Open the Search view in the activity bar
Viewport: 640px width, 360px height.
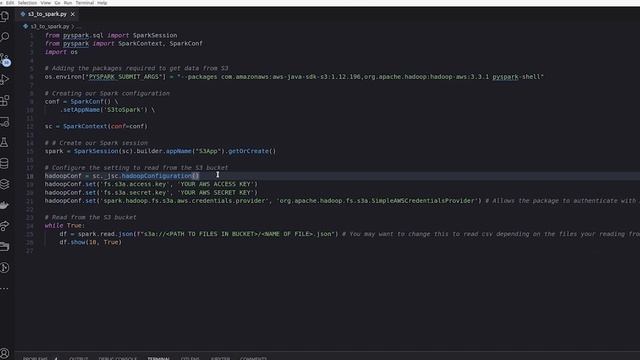click(x=5, y=37)
